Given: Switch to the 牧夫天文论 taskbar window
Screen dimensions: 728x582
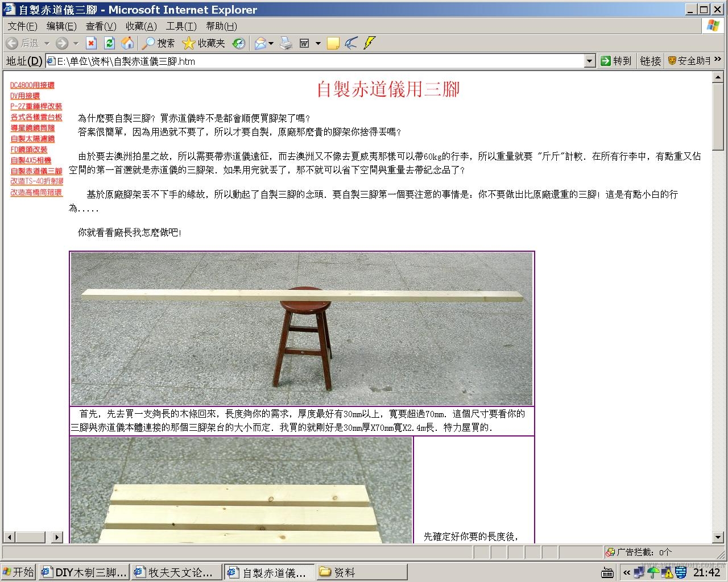Looking at the screenshot, I should tap(177, 572).
